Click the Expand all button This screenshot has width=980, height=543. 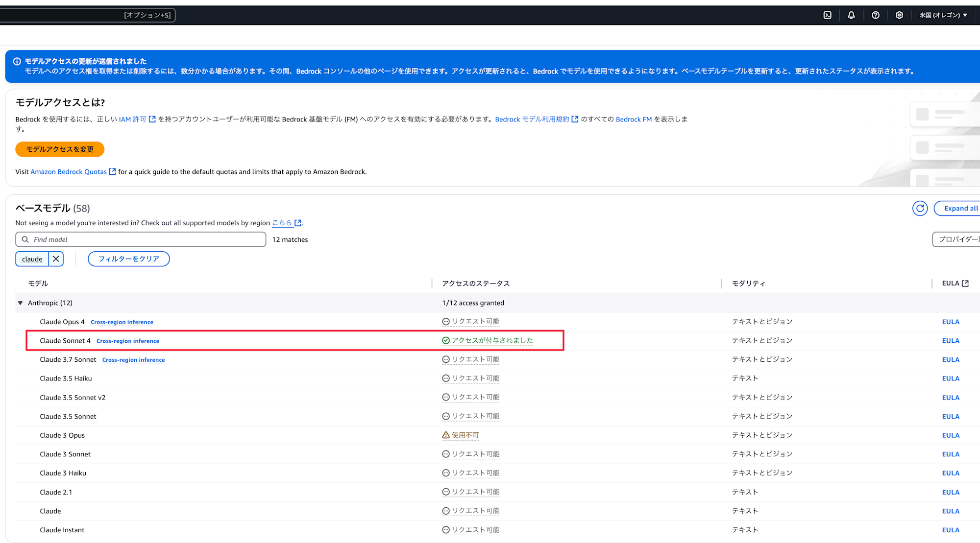pyautogui.click(x=957, y=208)
